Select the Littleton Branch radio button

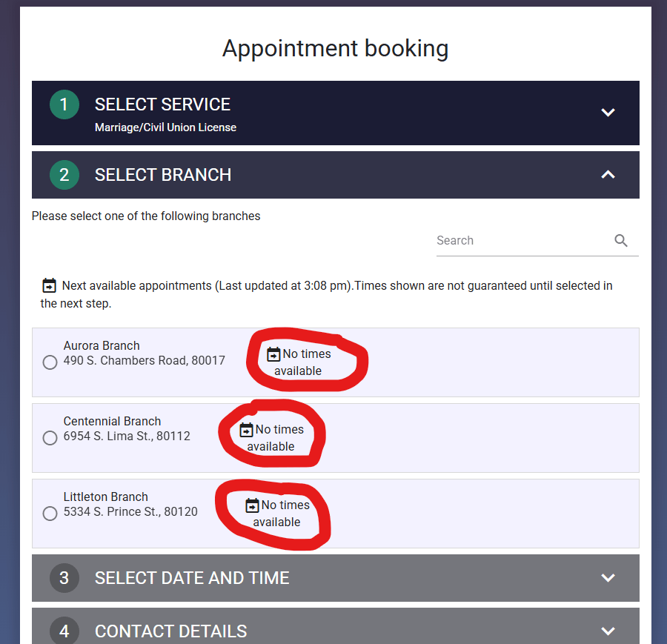(x=50, y=514)
